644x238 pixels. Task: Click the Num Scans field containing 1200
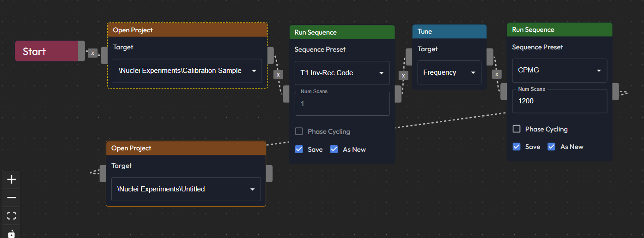tap(559, 101)
